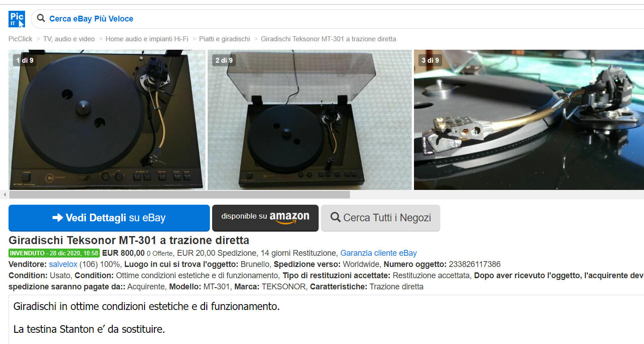This screenshot has width=644, height=344.
Task: Click the gallery horizontal scrollbar thumb
Action: 179,194
